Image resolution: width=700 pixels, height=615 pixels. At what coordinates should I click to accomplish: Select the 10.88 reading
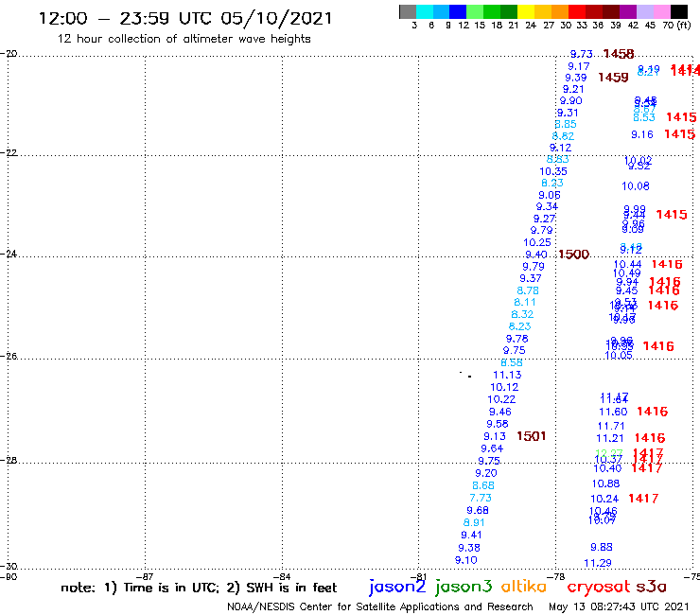coord(605,483)
